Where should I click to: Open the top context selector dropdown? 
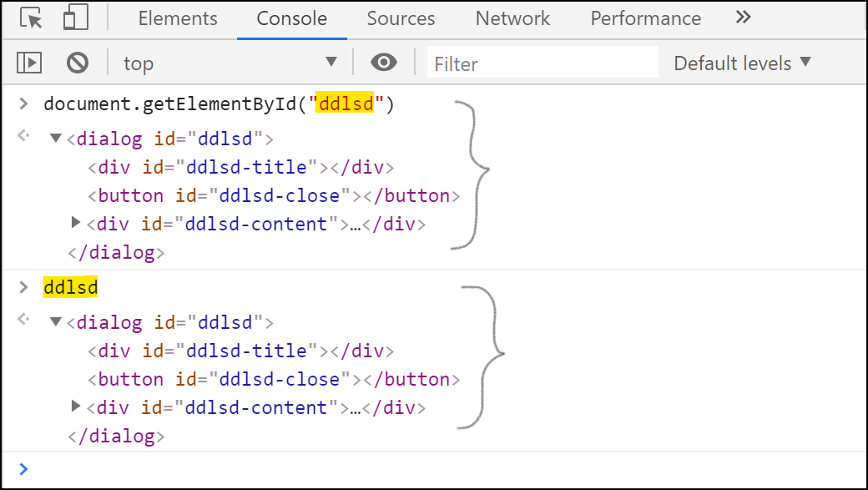click(x=230, y=63)
